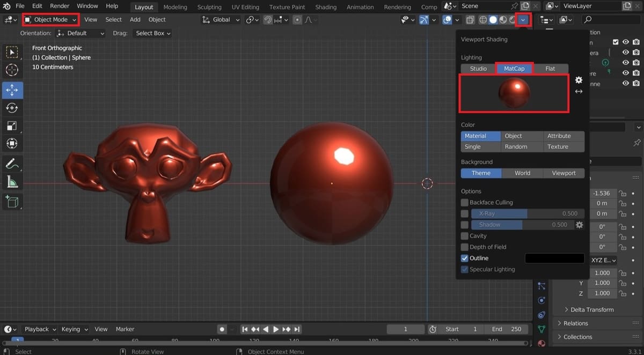Viewport: 644px width, 355px height.
Task: Disable the Outline checkbox
Action: (x=465, y=258)
